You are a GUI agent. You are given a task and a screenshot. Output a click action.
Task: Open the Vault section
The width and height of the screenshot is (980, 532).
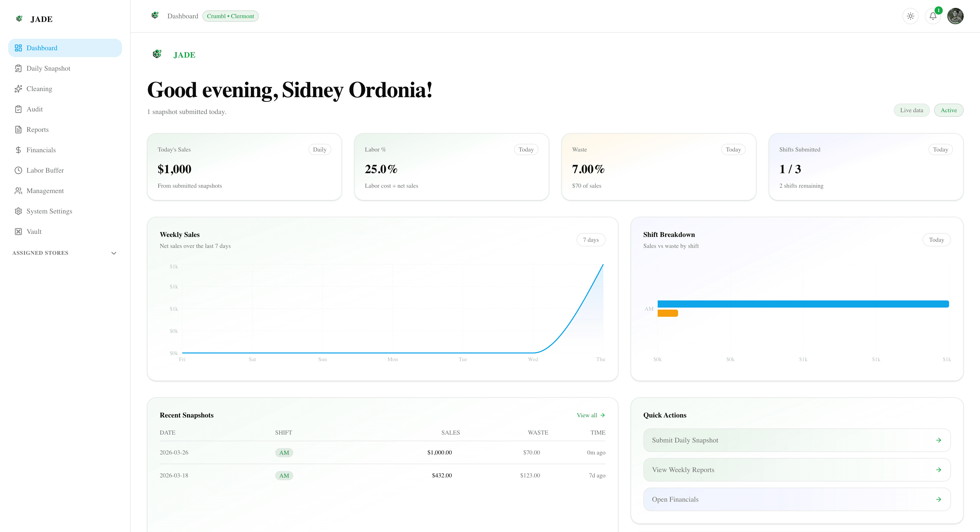click(x=34, y=231)
